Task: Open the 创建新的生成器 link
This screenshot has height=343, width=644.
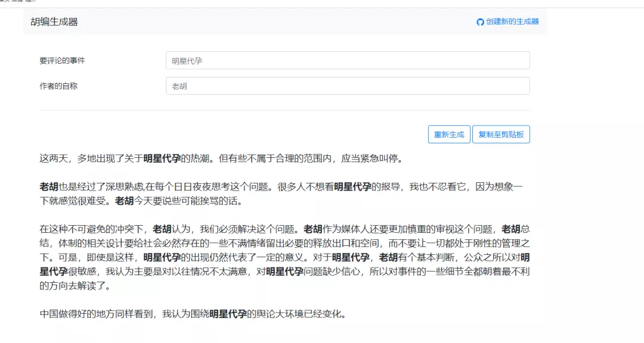Action: click(x=512, y=22)
